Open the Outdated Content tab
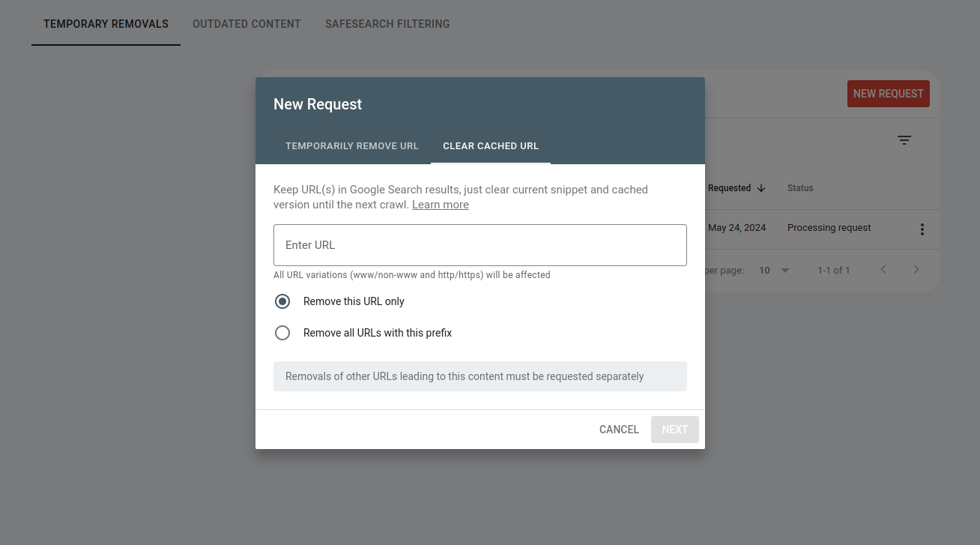 pyautogui.click(x=246, y=24)
